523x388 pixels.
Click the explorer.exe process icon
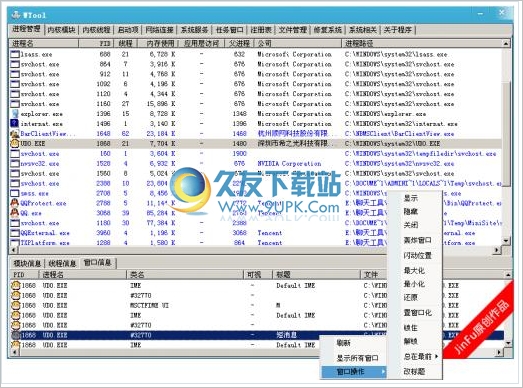[15, 114]
